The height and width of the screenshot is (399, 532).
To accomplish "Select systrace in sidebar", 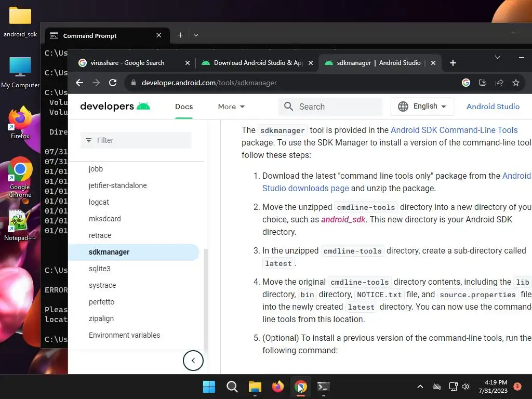I will point(102,285).
